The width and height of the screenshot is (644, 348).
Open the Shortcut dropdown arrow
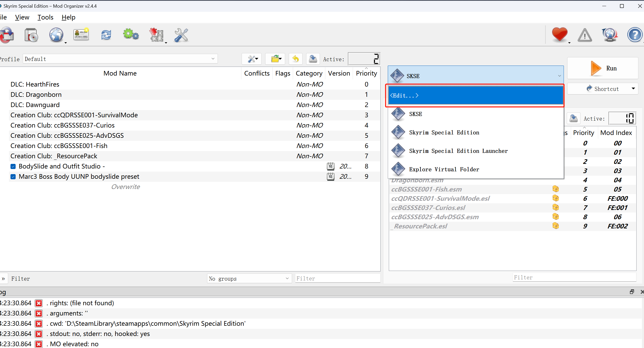click(633, 89)
